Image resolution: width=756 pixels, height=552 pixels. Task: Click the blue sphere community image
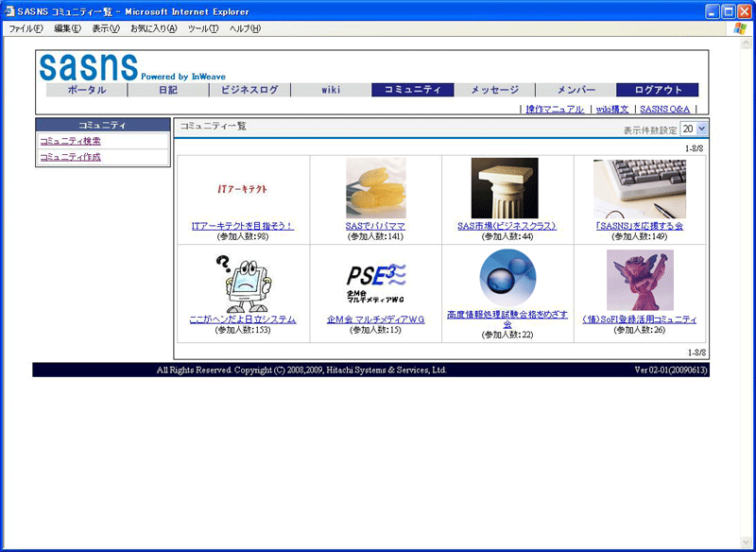tap(507, 279)
